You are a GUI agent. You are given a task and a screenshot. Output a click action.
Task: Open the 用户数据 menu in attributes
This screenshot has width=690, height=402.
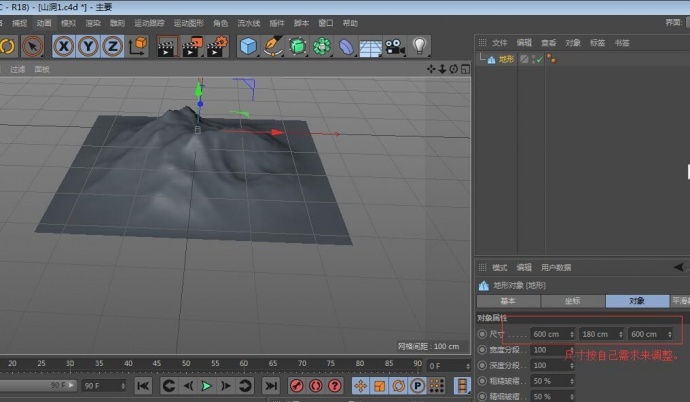click(556, 268)
